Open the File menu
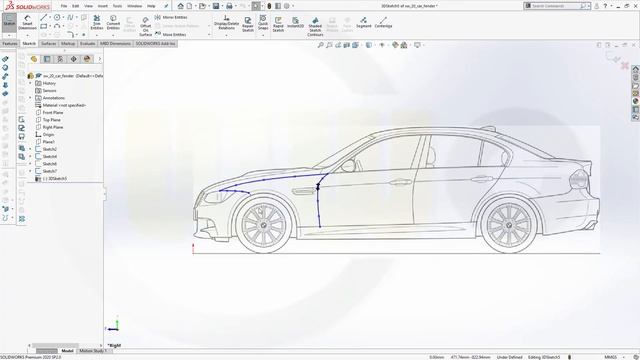Screen dimensions: 640x360 pos(64,6)
